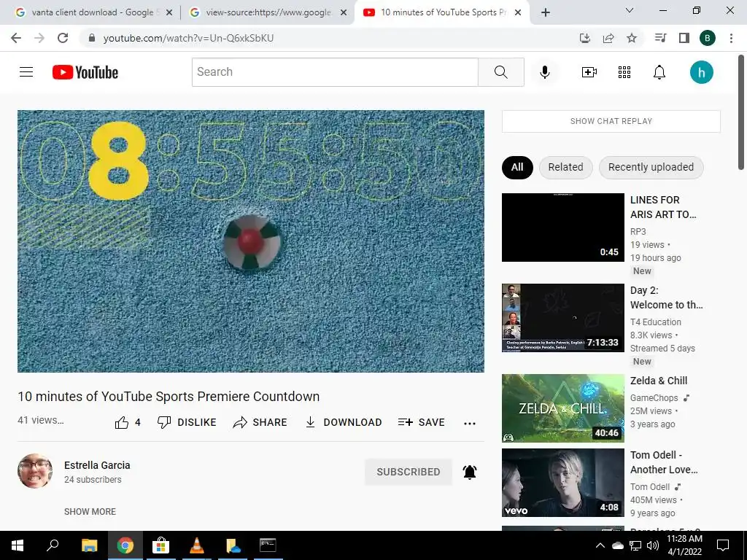Click the video player to pause
Image resolution: width=747 pixels, height=560 pixels.
pyautogui.click(x=251, y=241)
